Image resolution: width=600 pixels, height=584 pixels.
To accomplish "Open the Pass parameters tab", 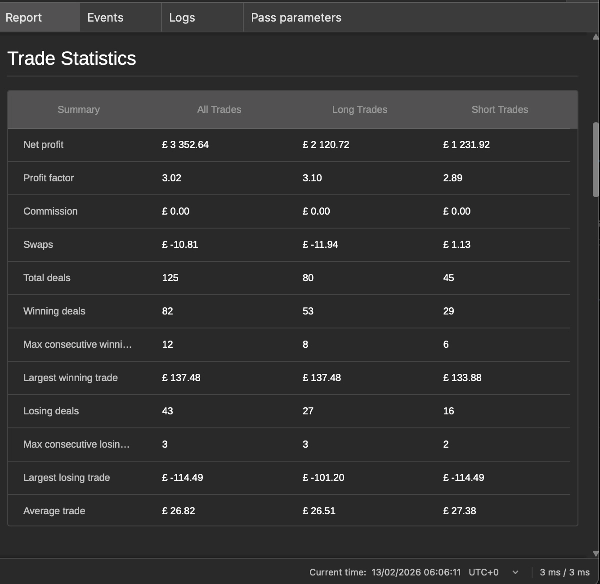I will point(296,17).
